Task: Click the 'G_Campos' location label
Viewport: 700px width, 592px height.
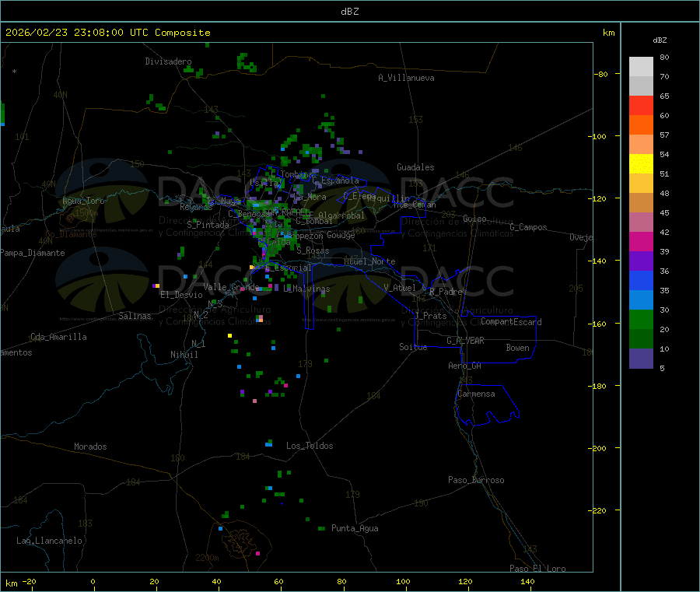Action: [529, 227]
